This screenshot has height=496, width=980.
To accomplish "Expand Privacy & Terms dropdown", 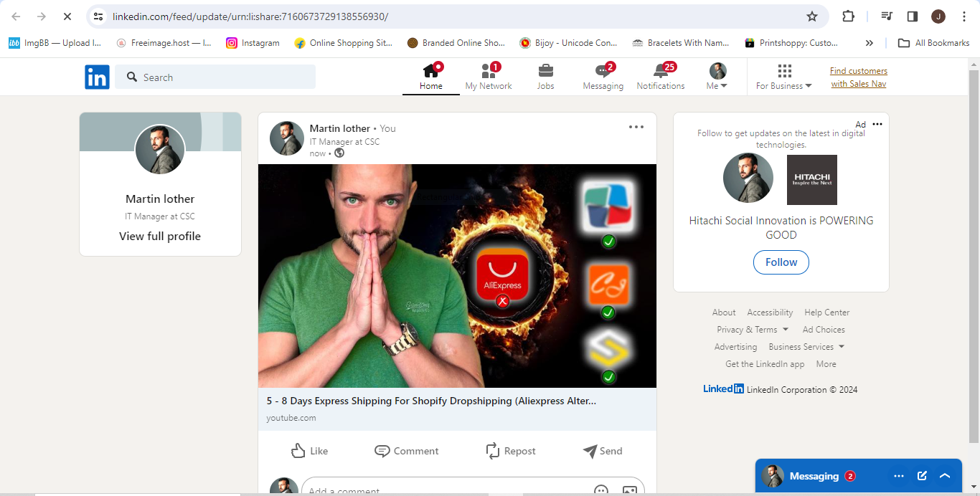I will [x=753, y=330].
